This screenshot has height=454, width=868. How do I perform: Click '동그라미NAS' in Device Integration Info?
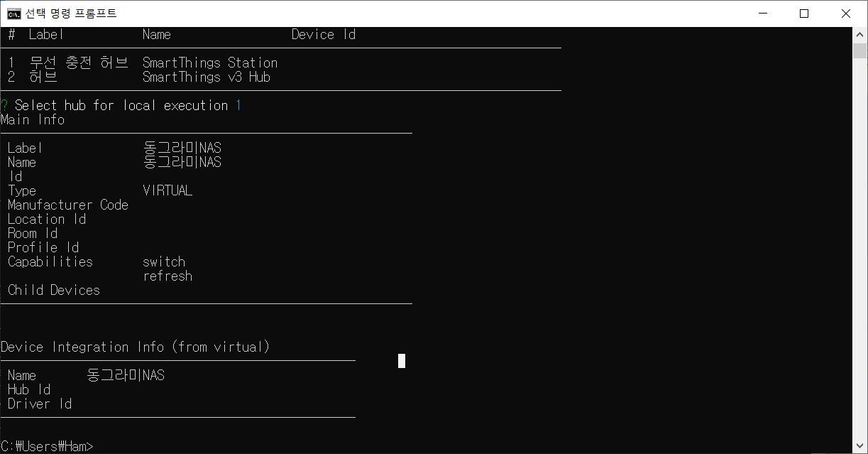126,375
